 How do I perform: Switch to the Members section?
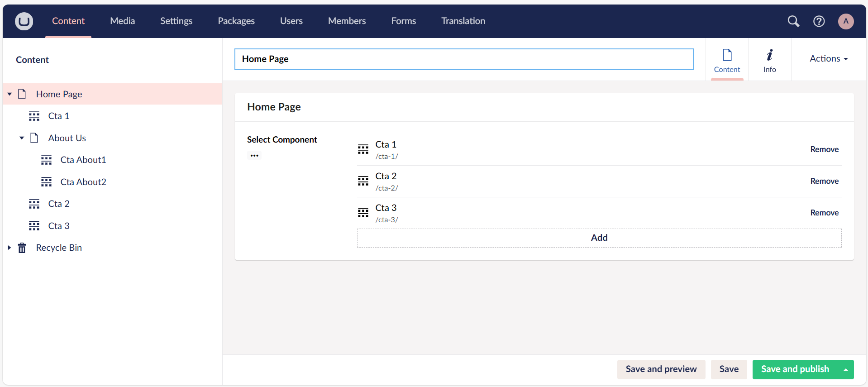click(347, 21)
